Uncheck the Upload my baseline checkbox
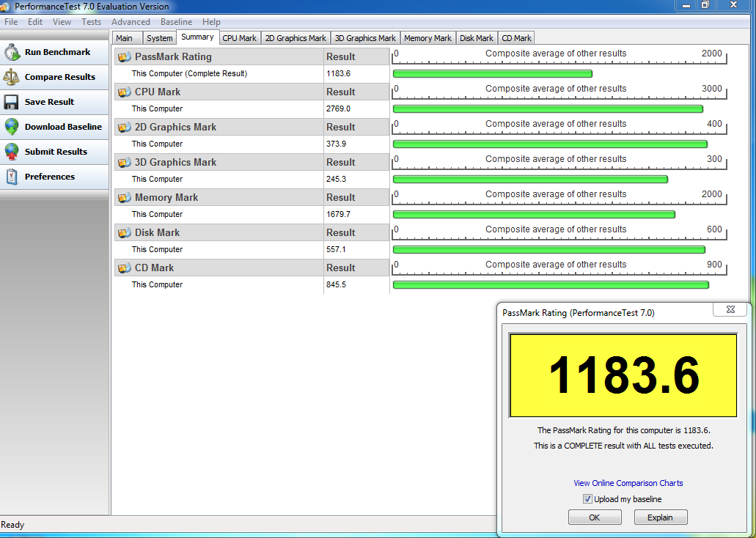756x538 pixels. pyautogui.click(x=587, y=499)
